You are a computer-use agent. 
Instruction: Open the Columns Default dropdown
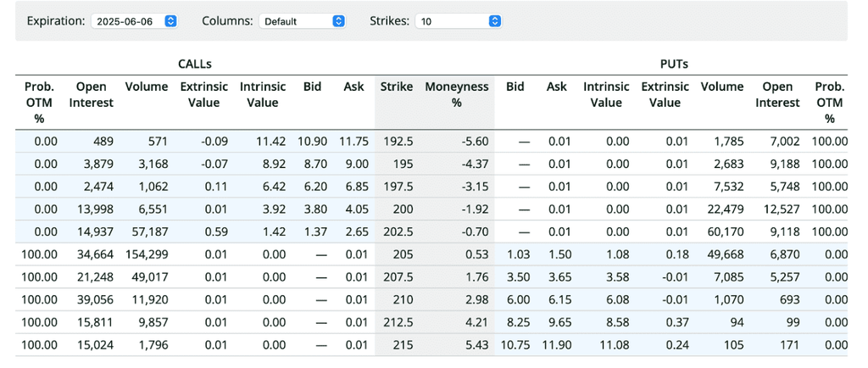click(303, 21)
